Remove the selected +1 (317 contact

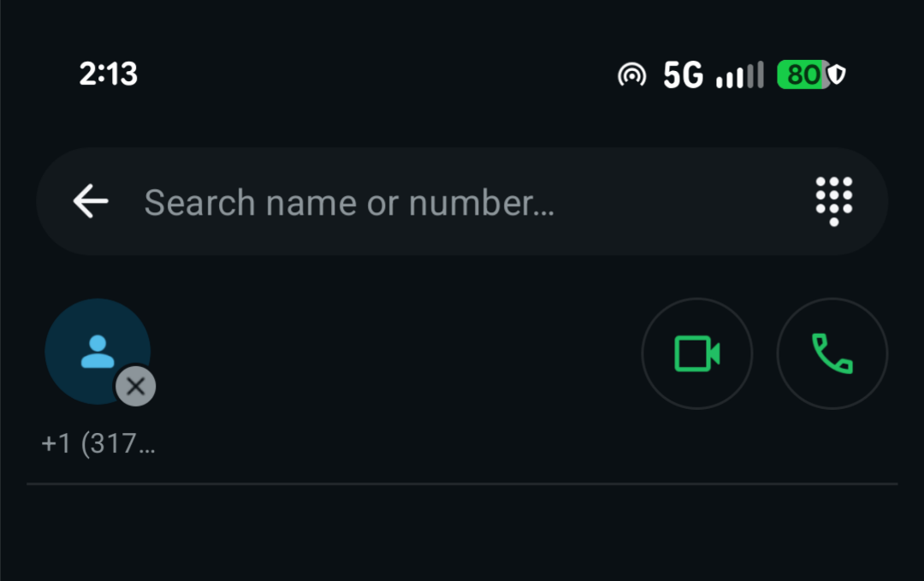(x=135, y=386)
